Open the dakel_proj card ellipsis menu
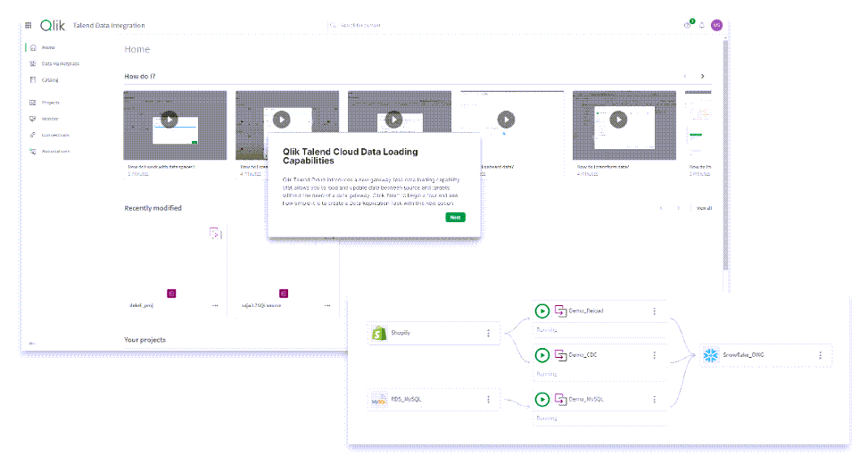 (x=215, y=306)
